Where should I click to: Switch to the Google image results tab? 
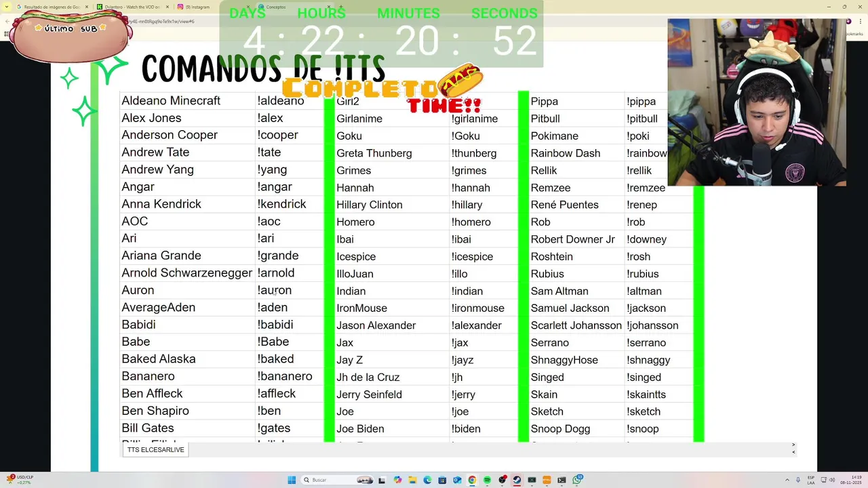point(52,7)
